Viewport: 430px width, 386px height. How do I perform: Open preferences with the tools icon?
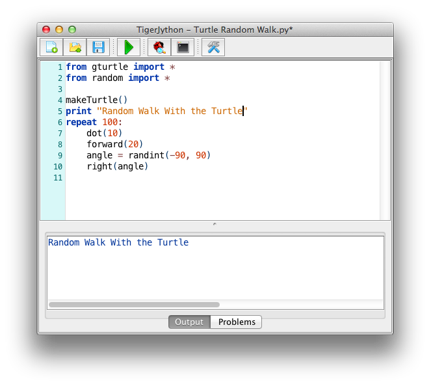[213, 47]
